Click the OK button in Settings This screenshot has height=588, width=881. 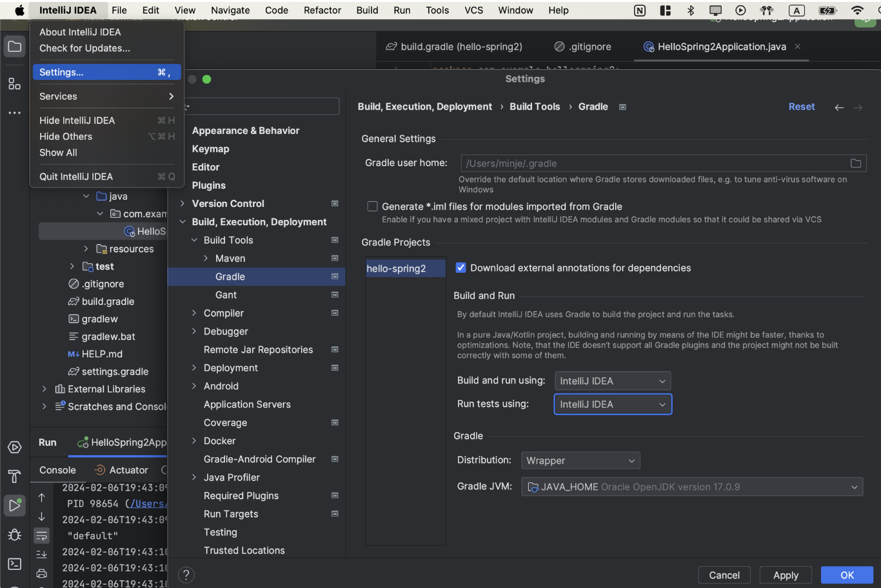(x=847, y=575)
